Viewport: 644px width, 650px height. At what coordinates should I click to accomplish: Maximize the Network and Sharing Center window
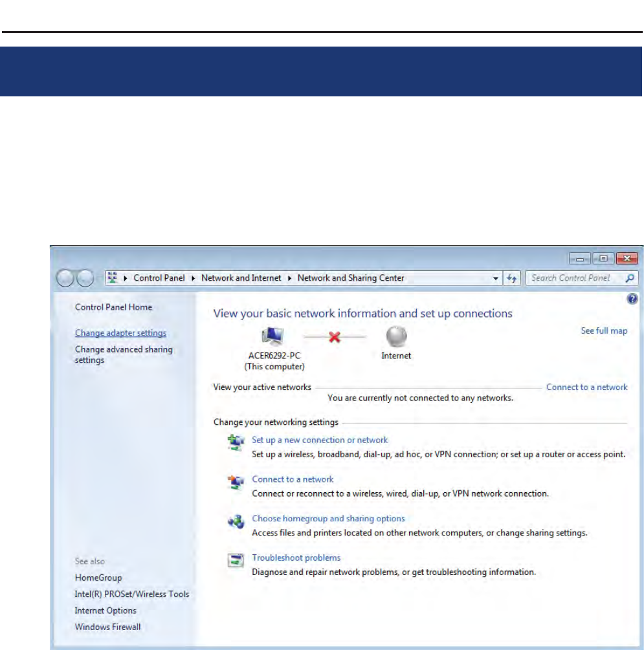coord(603,259)
